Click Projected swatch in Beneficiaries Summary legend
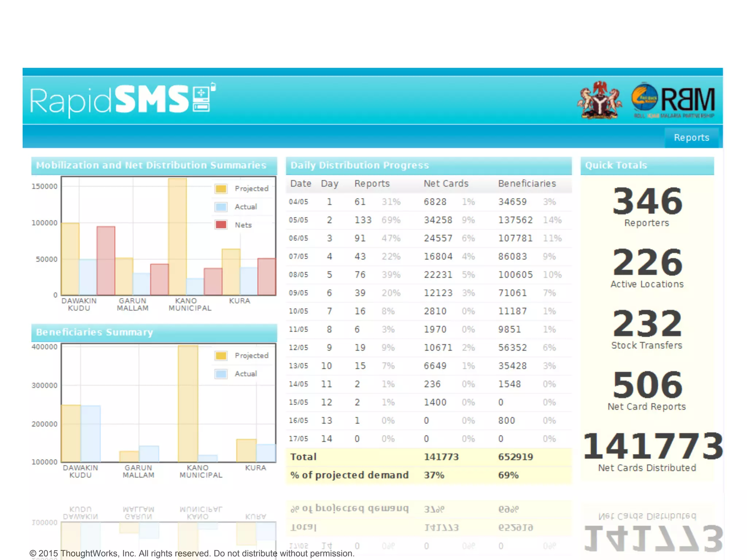 click(221, 355)
